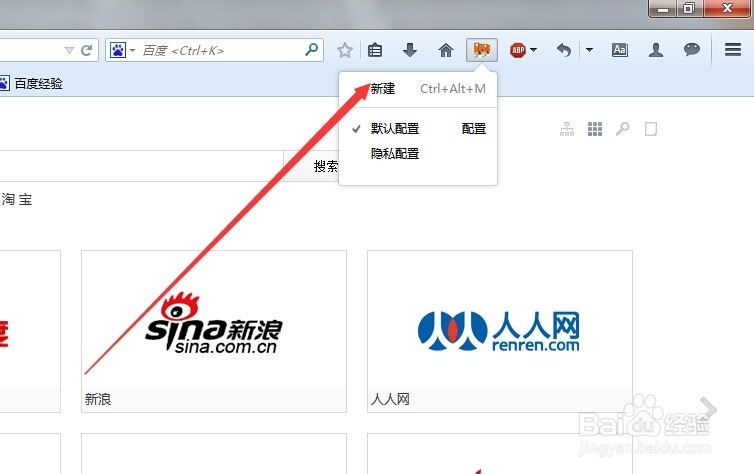Click the next page chevron arrow
This screenshot has height=474, width=754.
707,410
